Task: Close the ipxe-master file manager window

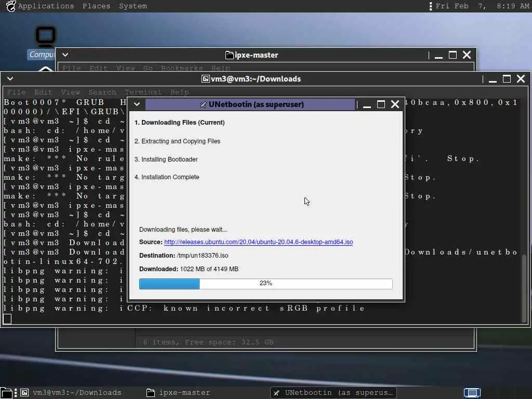Action: coord(467,55)
